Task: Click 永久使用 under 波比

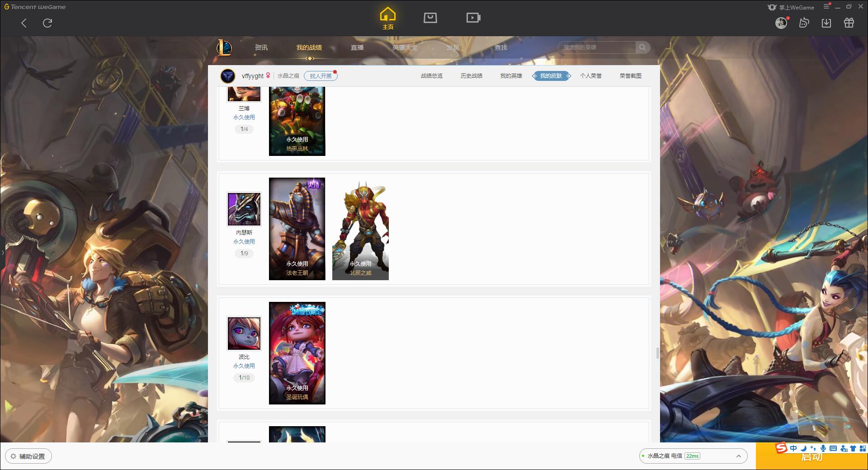Action: point(244,366)
